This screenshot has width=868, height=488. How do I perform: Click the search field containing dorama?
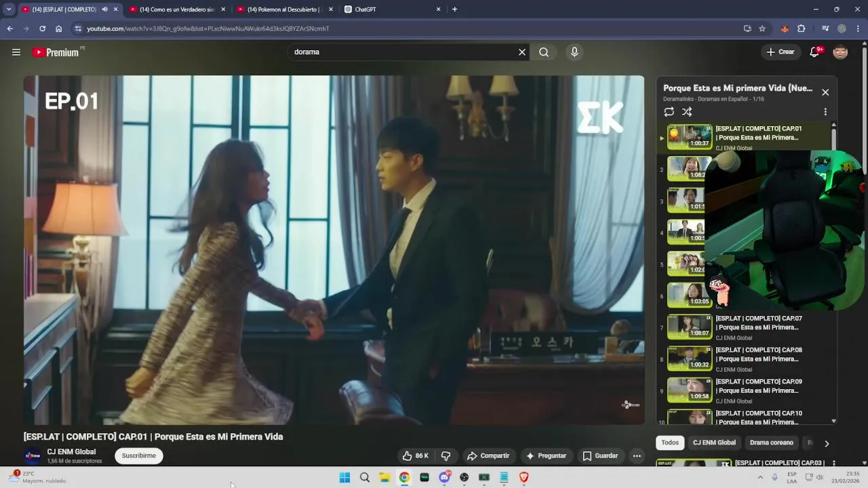click(x=403, y=52)
